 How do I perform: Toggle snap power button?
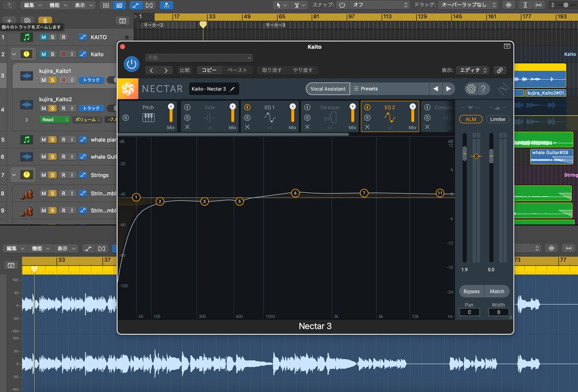tap(342, 5)
